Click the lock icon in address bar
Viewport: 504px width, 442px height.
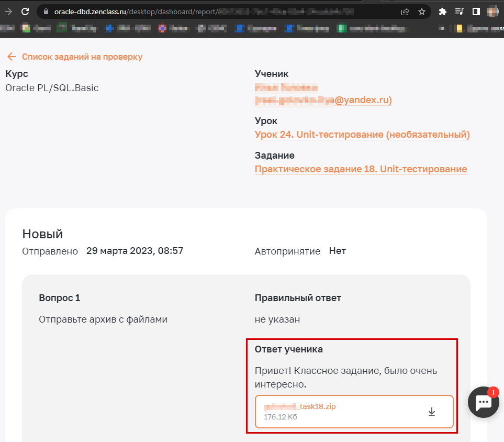pos(46,11)
